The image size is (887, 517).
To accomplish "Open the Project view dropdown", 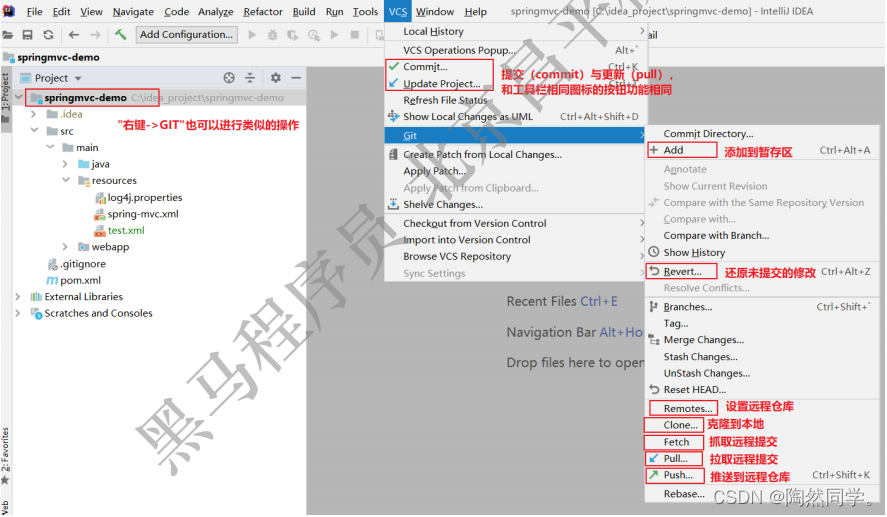I will tap(78, 78).
